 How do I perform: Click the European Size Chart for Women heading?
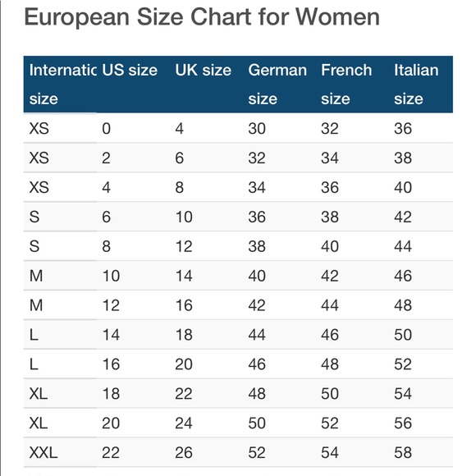tap(202, 17)
